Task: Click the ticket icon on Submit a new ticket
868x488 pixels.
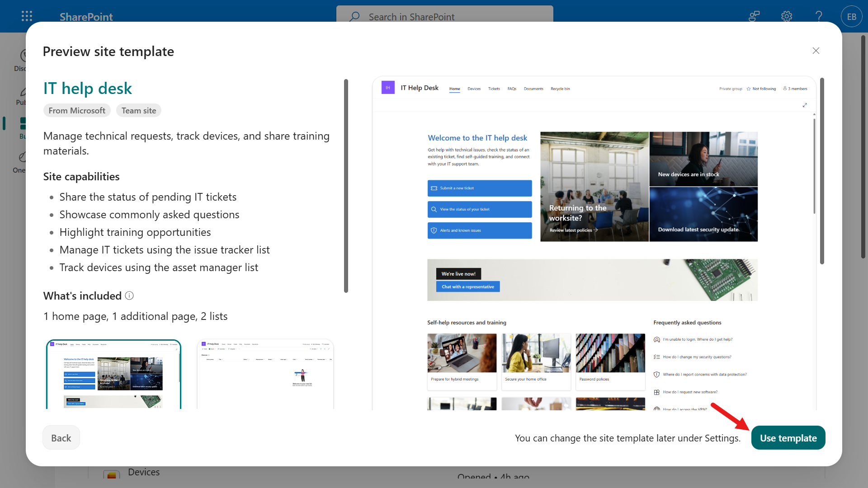Action: pyautogui.click(x=434, y=188)
